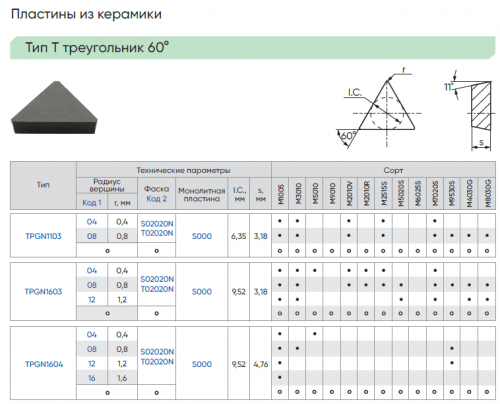The image size is (500, 404).
Task: Click T02020N chamfer code for TPGN1603
Action: (x=157, y=289)
